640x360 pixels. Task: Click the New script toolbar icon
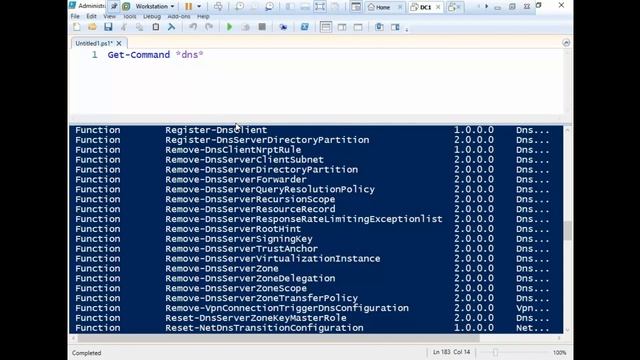(x=77, y=27)
